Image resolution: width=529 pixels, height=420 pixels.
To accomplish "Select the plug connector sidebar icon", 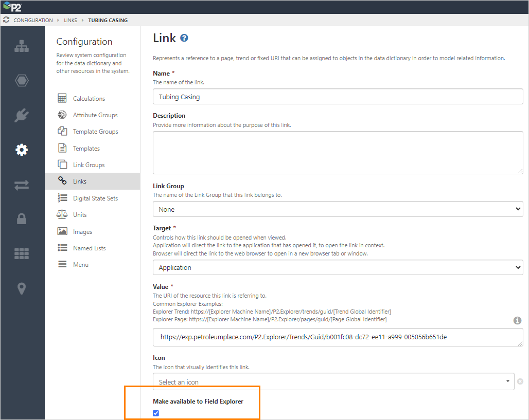I will point(22,115).
